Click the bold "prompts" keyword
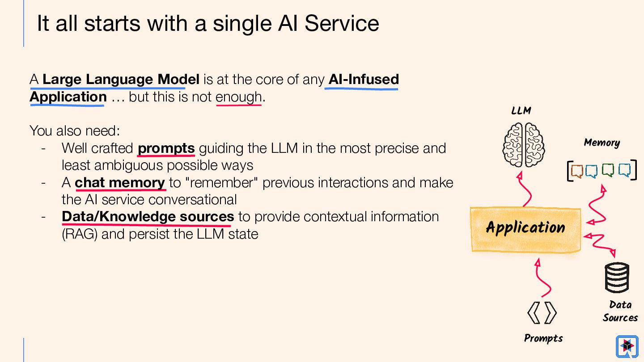The height and width of the screenshot is (362, 644). tap(166, 148)
